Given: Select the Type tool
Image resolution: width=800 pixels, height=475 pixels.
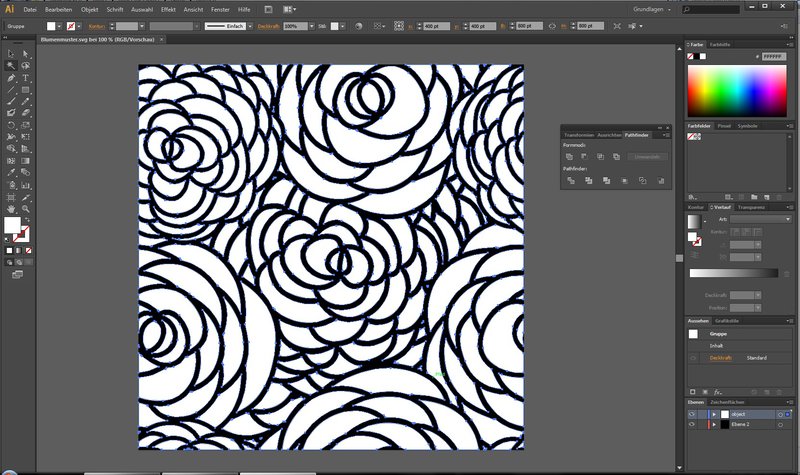Looking at the screenshot, I should [26, 78].
